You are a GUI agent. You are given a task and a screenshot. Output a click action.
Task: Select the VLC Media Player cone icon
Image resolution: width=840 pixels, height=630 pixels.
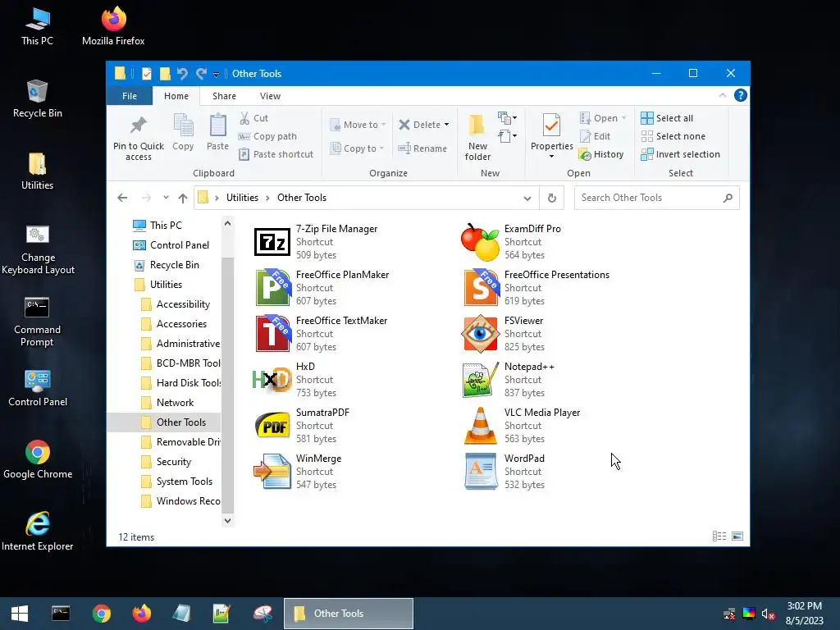coord(480,426)
